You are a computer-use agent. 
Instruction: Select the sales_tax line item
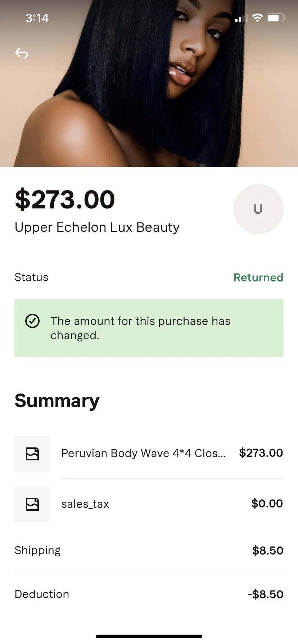click(149, 504)
